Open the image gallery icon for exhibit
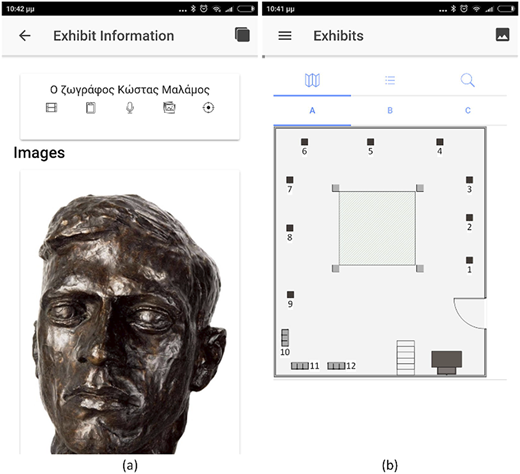The height and width of the screenshot is (474, 520). 169,108
